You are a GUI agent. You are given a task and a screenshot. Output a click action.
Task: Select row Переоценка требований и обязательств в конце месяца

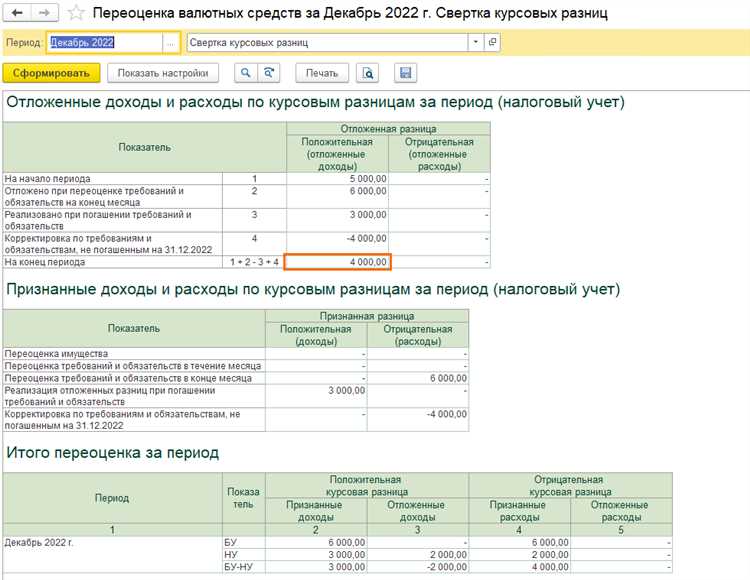click(134, 378)
